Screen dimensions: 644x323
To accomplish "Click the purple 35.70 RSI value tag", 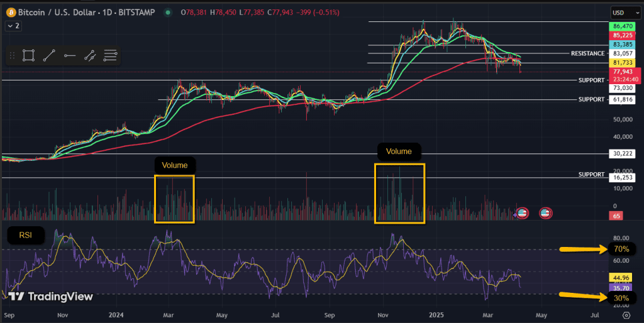I will point(620,287).
